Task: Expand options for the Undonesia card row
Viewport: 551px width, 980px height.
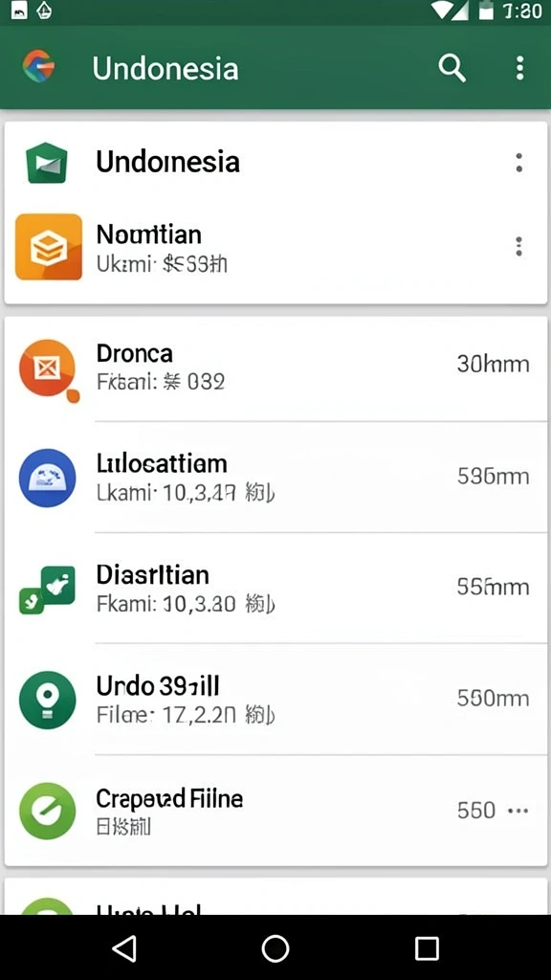Action: pos(518,163)
